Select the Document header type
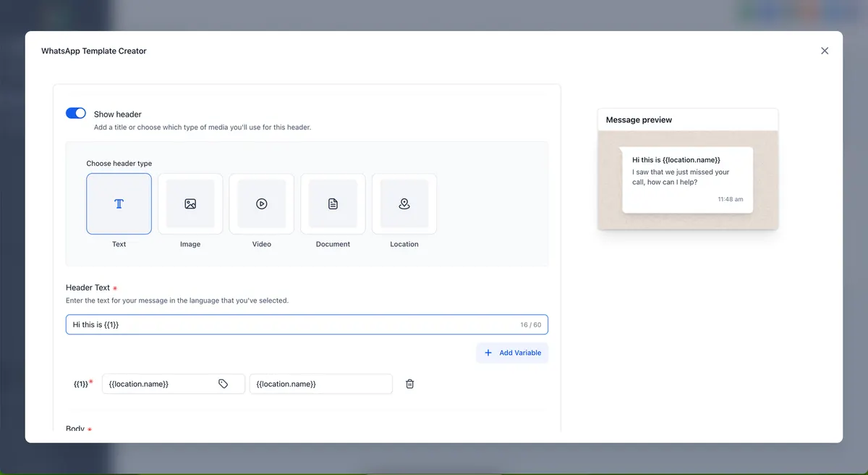The image size is (868, 475). [x=333, y=203]
